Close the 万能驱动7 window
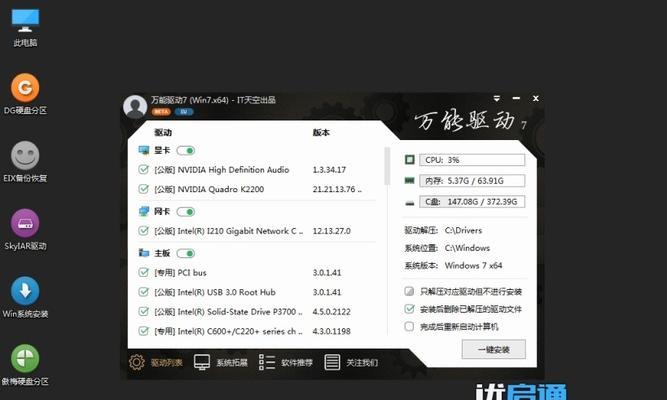Screen dimensions: 667x400 [536, 98]
